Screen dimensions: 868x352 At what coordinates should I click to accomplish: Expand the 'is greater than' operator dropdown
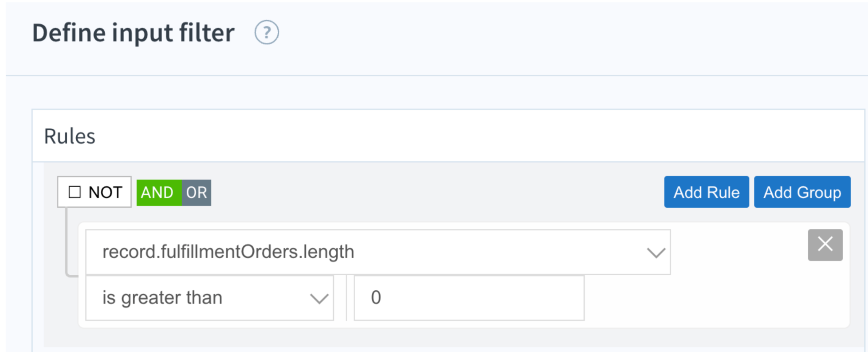[x=210, y=298]
